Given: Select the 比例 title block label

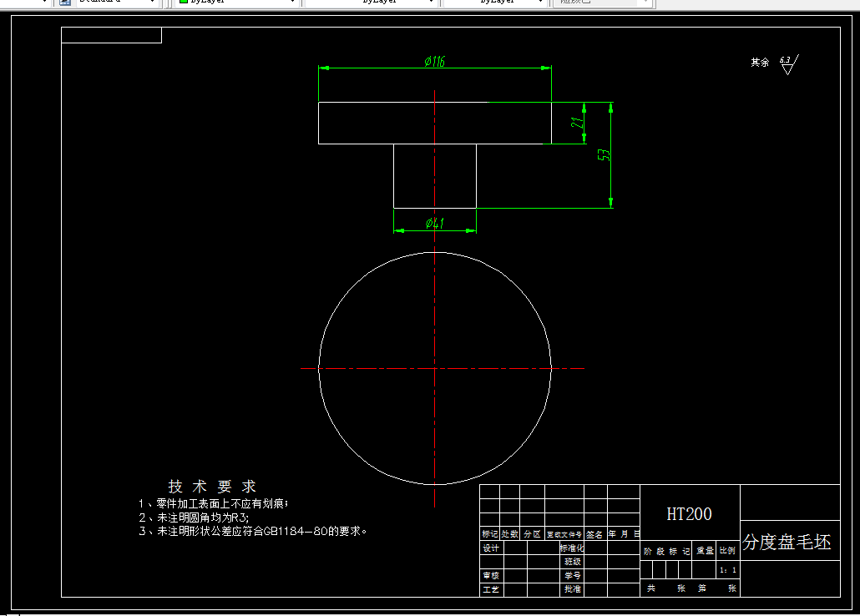Looking at the screenshot, I should (x=727, y=550).
